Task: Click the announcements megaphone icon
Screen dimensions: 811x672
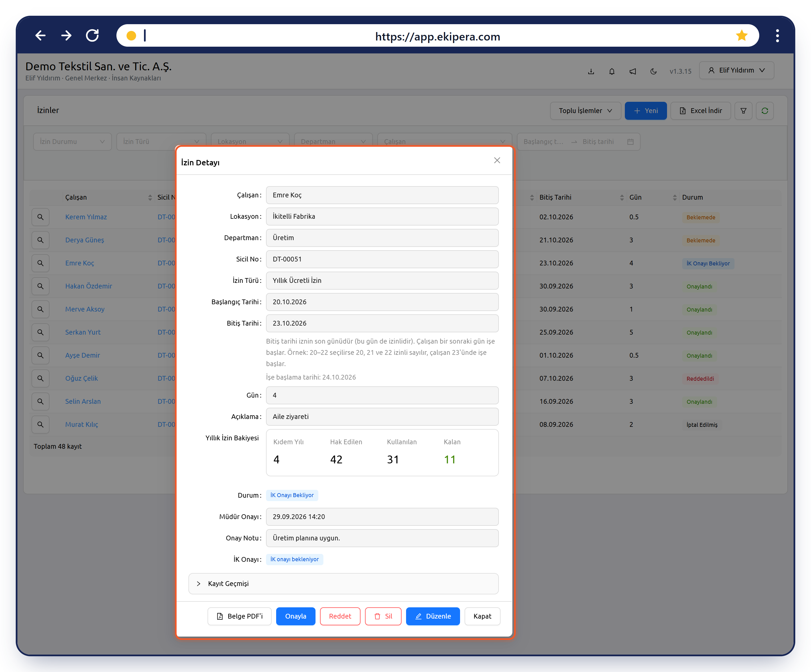Action: [x=633, y=71]
